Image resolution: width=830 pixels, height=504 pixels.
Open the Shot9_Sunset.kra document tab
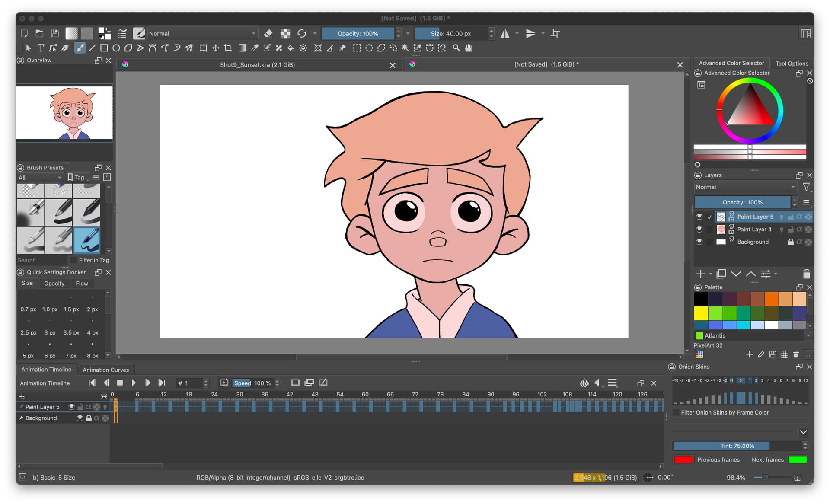pos(257,65)
